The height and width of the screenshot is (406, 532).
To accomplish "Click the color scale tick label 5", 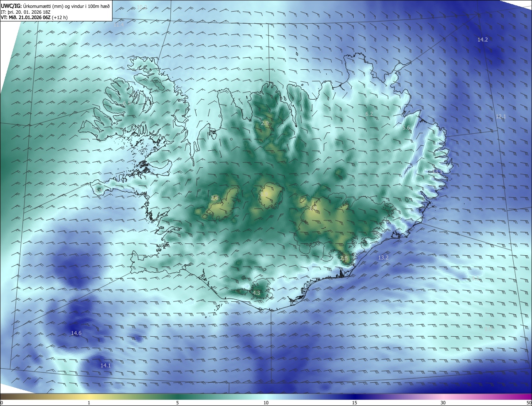I will (x=177, y=403).
